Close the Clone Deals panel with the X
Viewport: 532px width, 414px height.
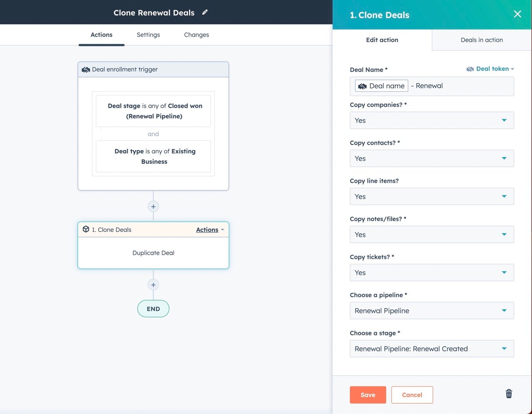(x=517, y=14)
